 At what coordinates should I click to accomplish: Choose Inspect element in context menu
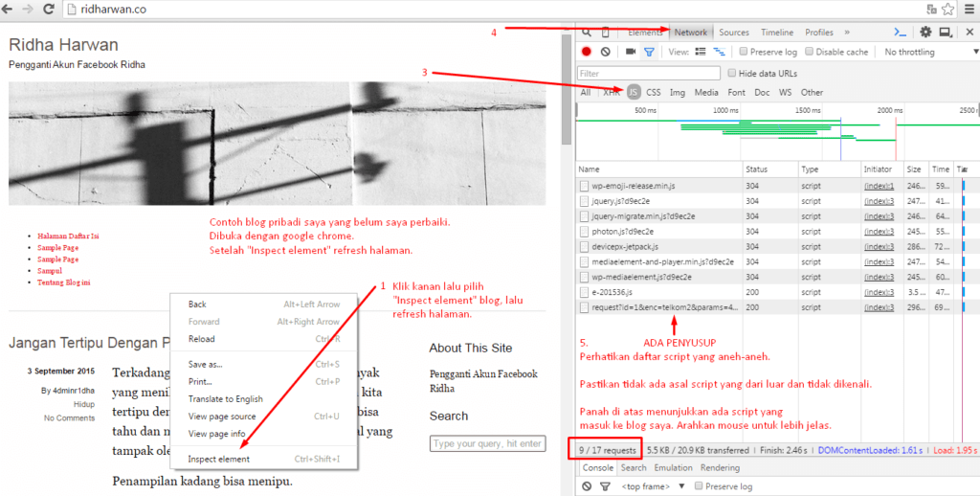tap(264, 459)
